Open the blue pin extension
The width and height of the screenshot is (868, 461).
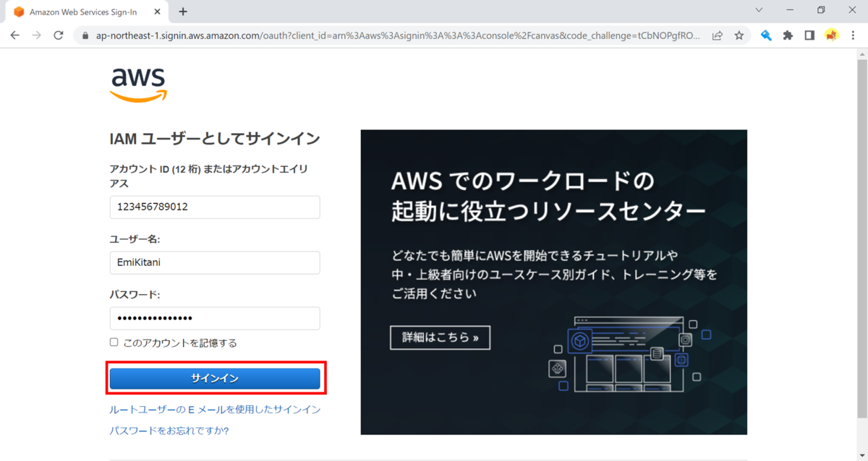(766, 35)
